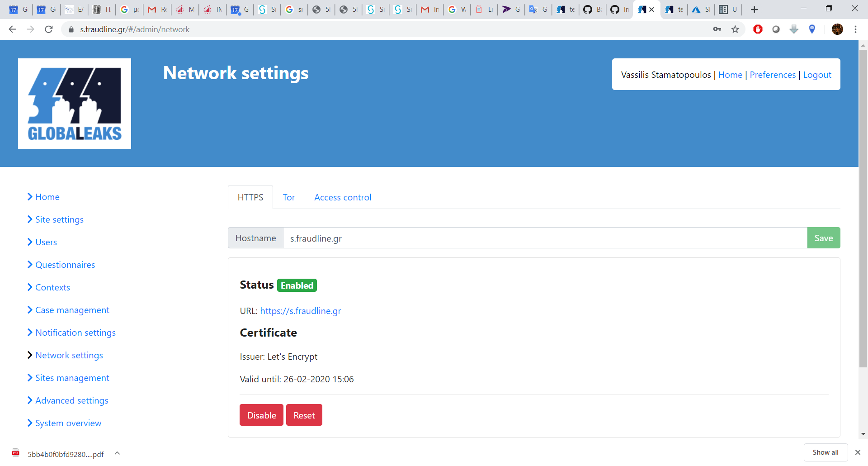Switch to the Tor tab
This screenshot has height=466, width=868.
(x=289, y=197)
